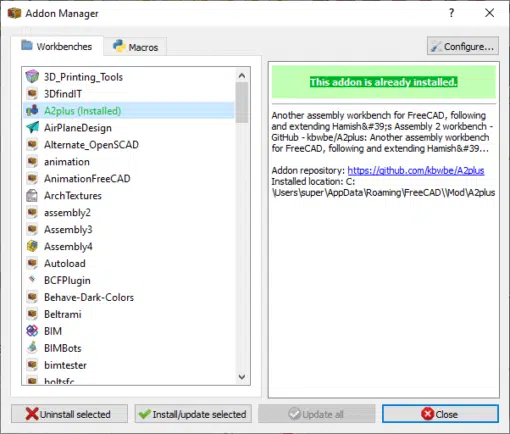This screenshot has height=434, width=510.
Task: Choose the Assembly4 workbench icon
Action: click(x=32, y=246)
